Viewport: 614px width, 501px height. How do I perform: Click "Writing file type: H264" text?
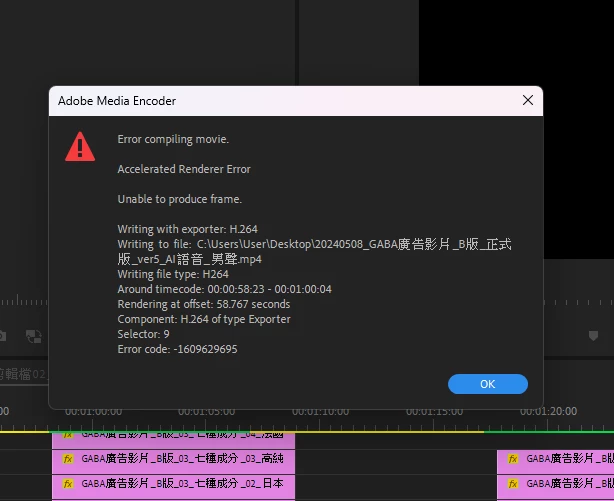[173, 274]
